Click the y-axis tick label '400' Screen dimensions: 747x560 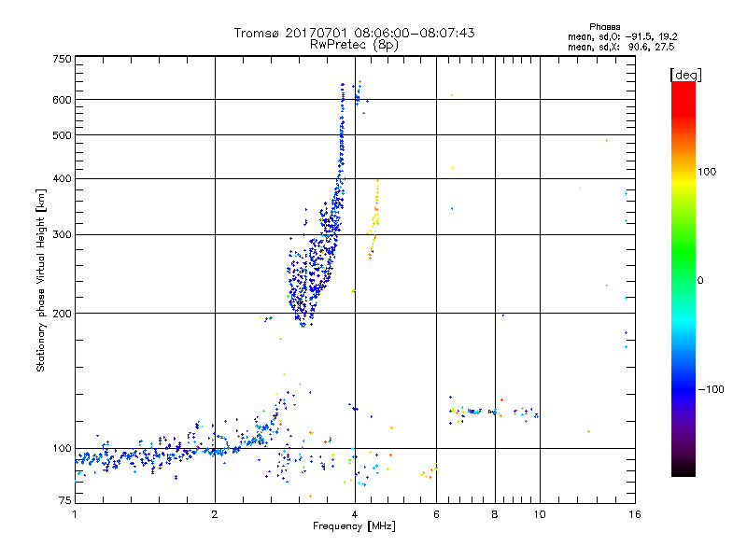tap(62, 179)
